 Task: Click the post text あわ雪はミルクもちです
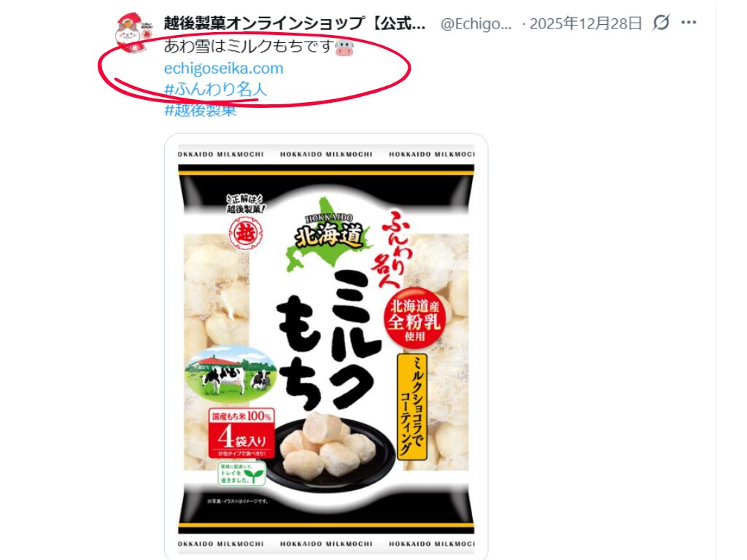click(x=248, y=47)
